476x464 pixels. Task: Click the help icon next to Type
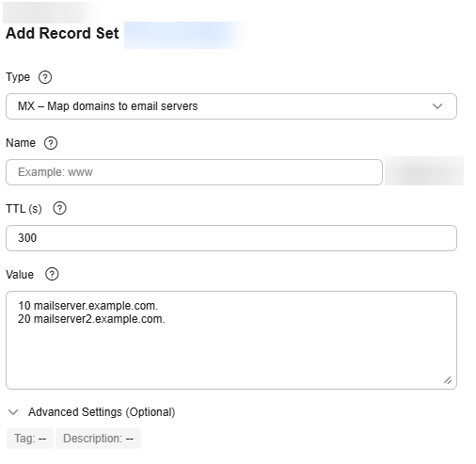(45, 77)
